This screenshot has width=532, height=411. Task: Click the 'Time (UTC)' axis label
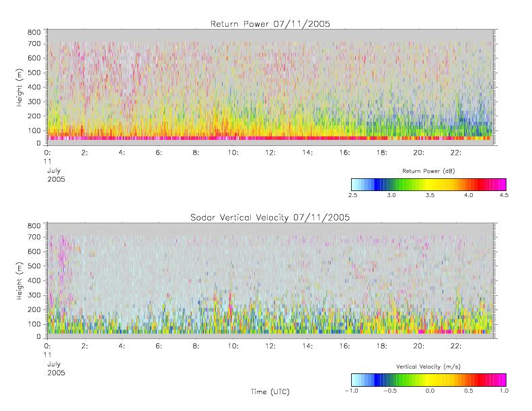tap(270, 391)
